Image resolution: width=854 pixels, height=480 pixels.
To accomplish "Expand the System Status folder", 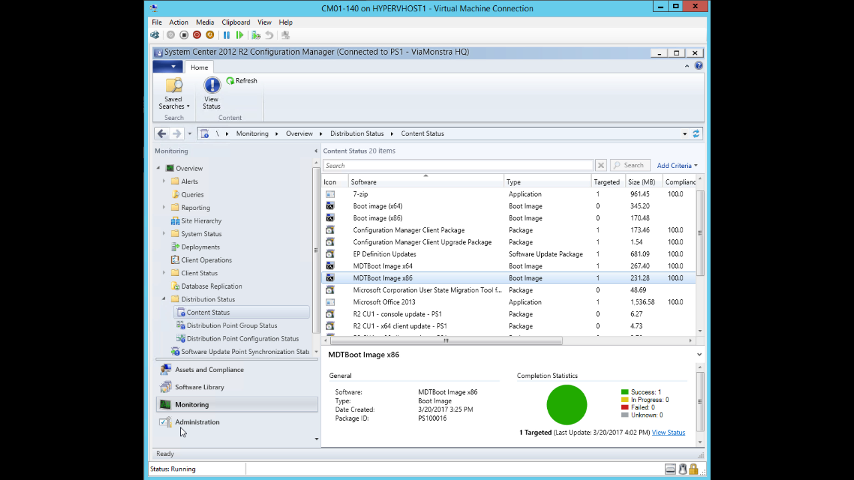I will tap(164, 234).
